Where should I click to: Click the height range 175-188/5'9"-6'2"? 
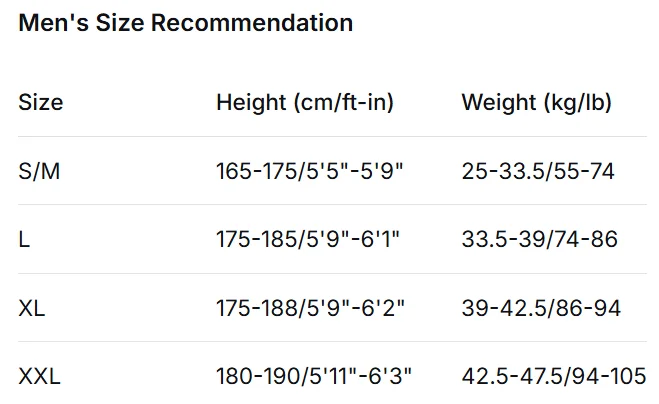tap(310, 308)
